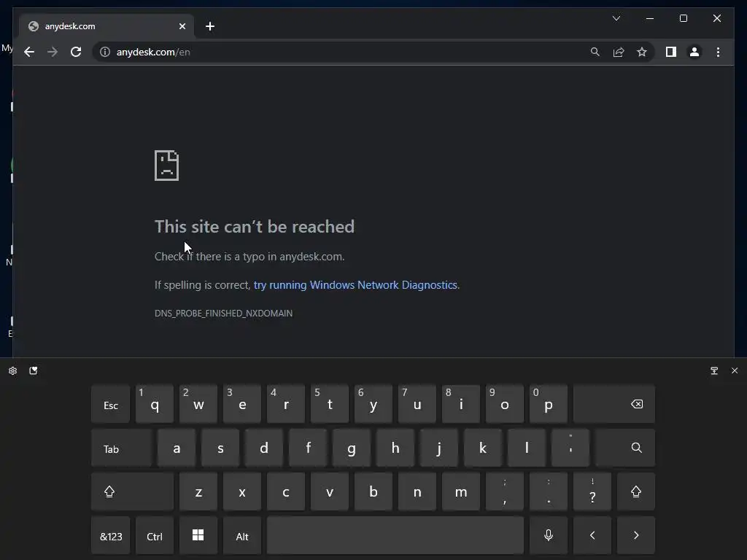Tap the p key
This screenshot has width=747, height=560.
point(549,404)
